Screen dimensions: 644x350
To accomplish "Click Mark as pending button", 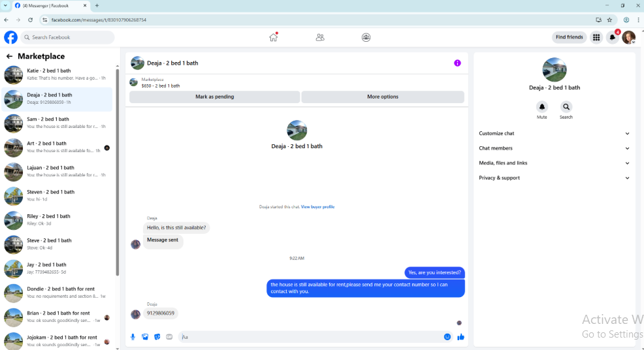I will 214,97.
